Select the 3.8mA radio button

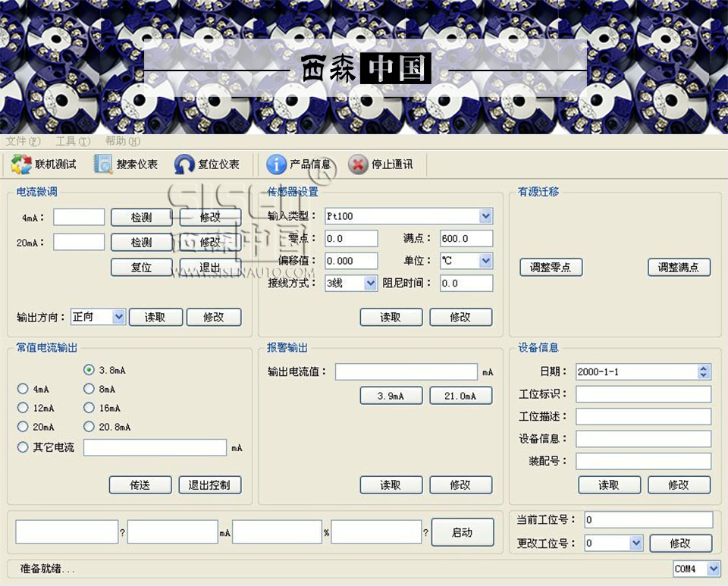click(x=89, y=370)
